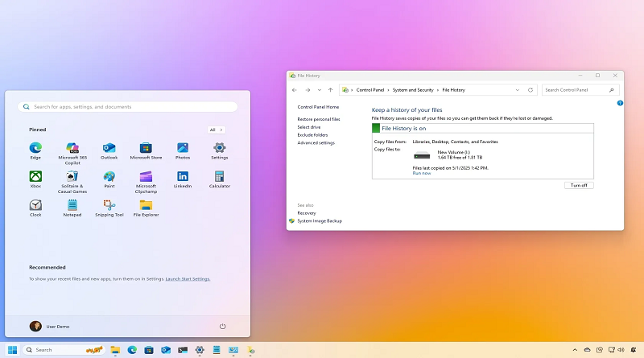
Task: Select Advanced settings in left pane
Action: coord(316,142)
